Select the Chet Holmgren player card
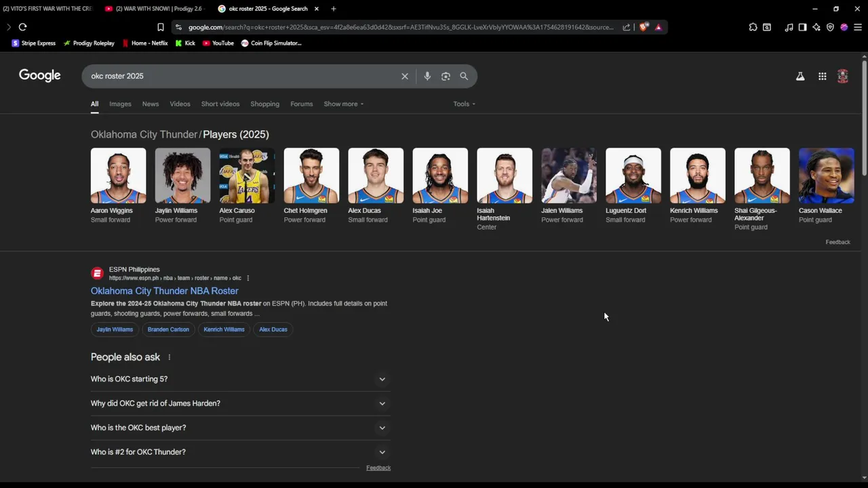Image resolution: width=868 pixels, height=488 pixels. (x=311, y=186)
